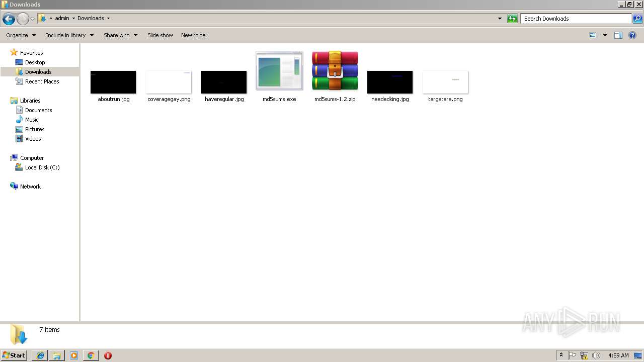644x362 pixels.
Task: Select md5sums-1.2.zip archive icon
Action: click(335, 71)
